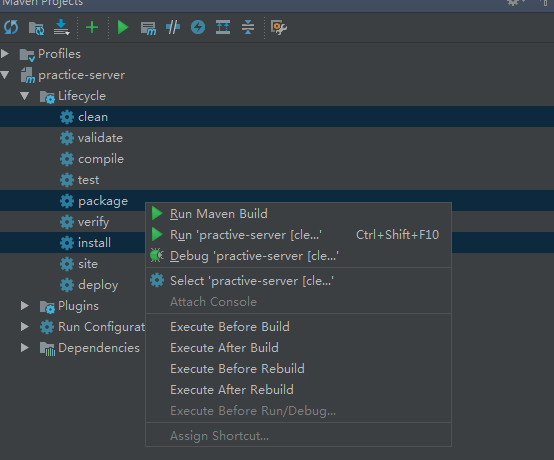The width and height of the screenshot is (554, 460).
Task: Click gear icon beside clean
Action: point(67,117)
